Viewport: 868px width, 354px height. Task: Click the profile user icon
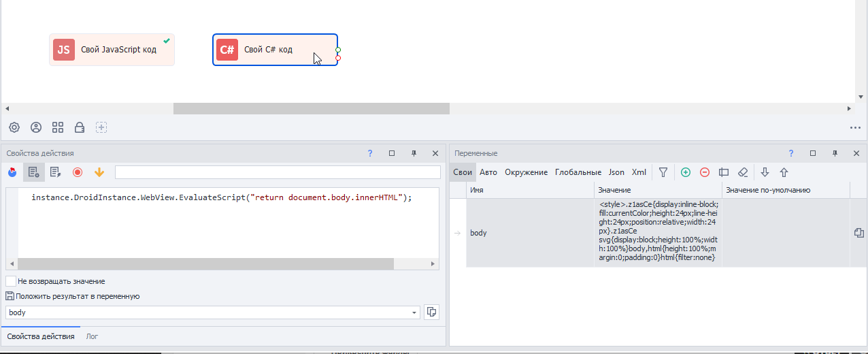coord(36,127)
